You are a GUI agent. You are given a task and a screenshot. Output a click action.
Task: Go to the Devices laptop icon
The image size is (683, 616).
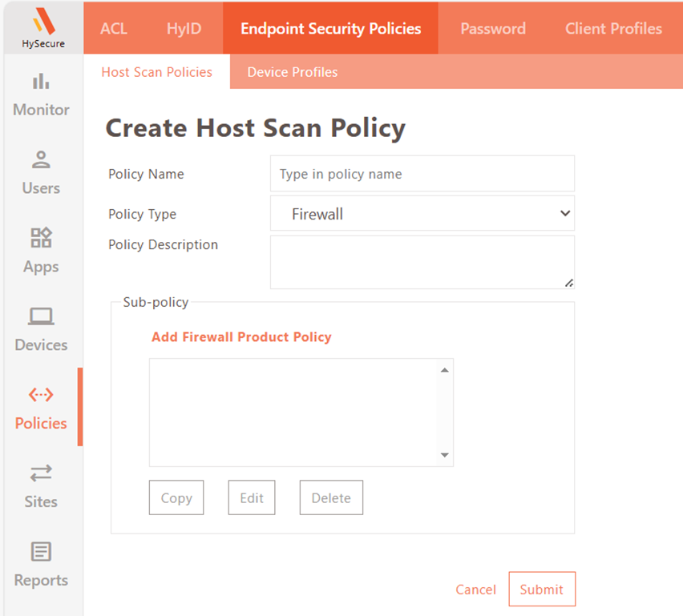click(41, 316)
